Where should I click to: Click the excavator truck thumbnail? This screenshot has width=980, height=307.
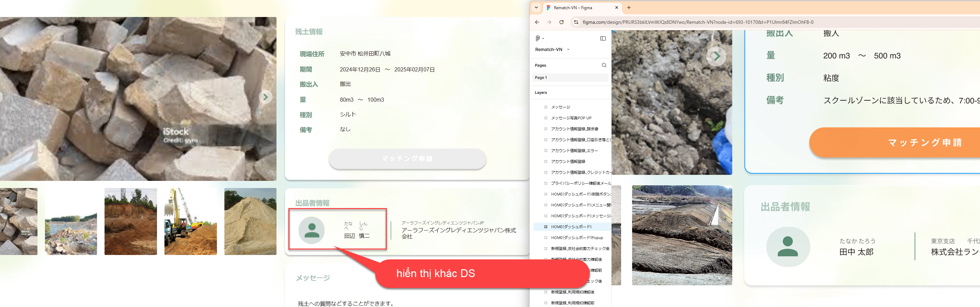(x=190, y=222)
